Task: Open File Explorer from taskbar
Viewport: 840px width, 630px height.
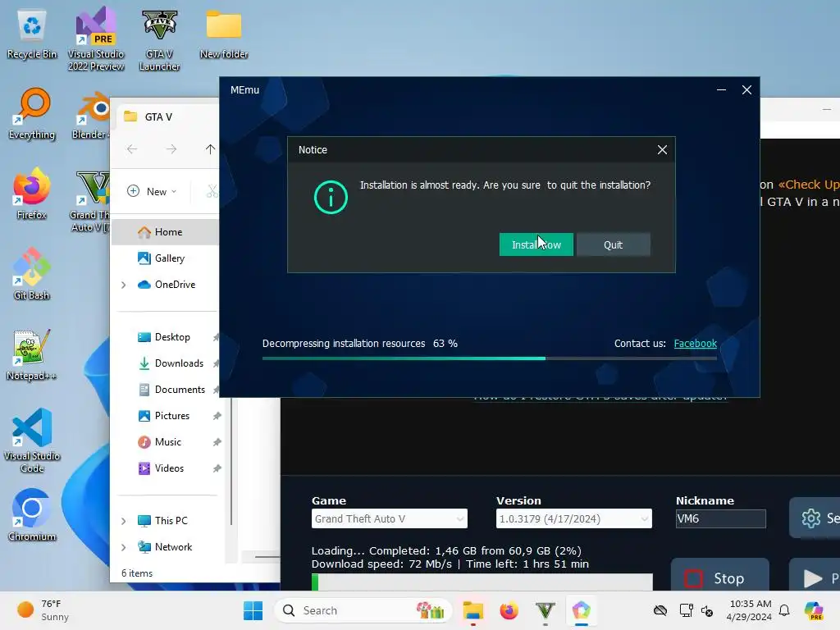Action: 473,610
